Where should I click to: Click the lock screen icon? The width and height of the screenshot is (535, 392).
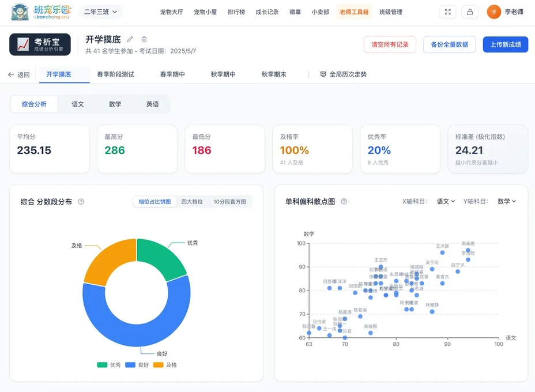470,12
